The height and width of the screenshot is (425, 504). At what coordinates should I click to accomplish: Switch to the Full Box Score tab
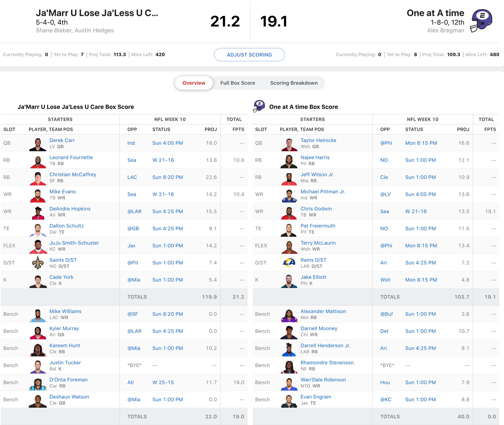237,83
